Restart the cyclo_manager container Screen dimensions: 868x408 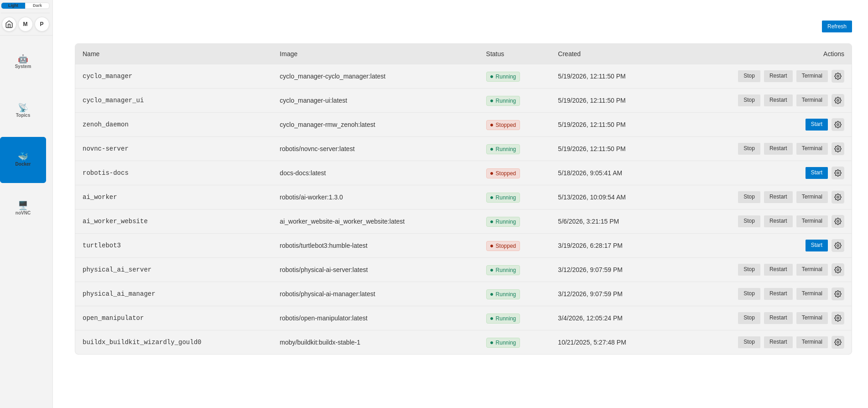click(778, 76)
